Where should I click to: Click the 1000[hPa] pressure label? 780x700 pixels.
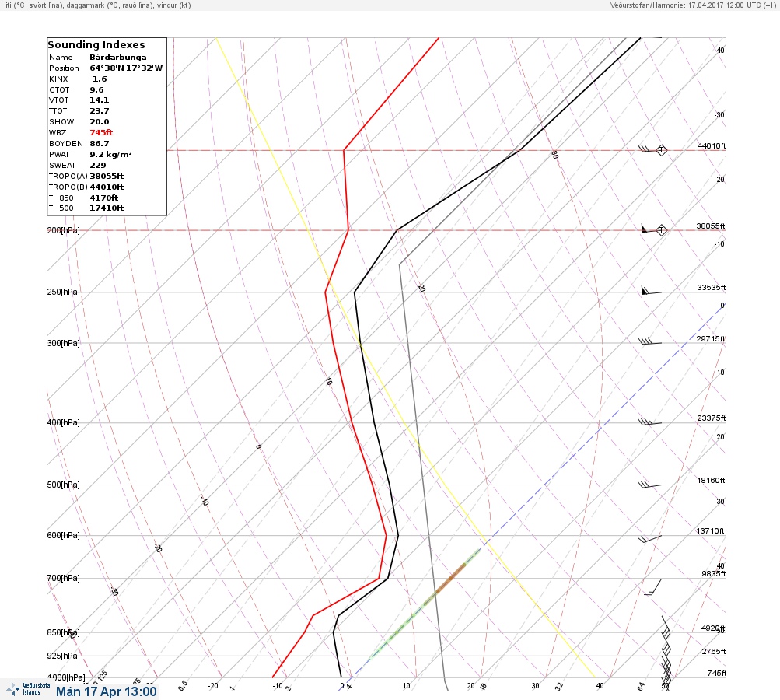point(65,678)
